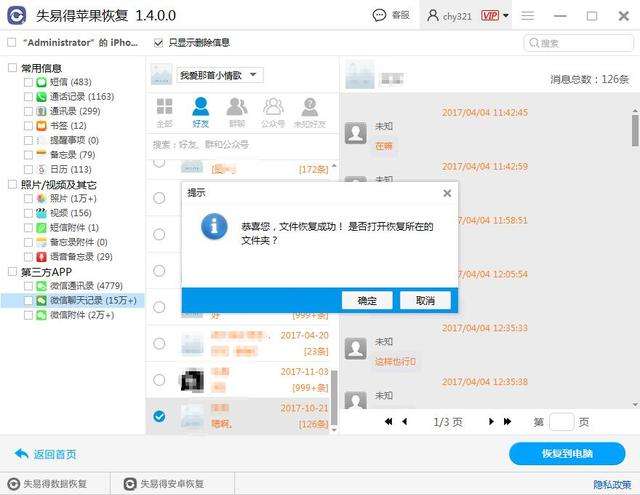Toggle the Administrator iPhone checkbox

point(12,42)
